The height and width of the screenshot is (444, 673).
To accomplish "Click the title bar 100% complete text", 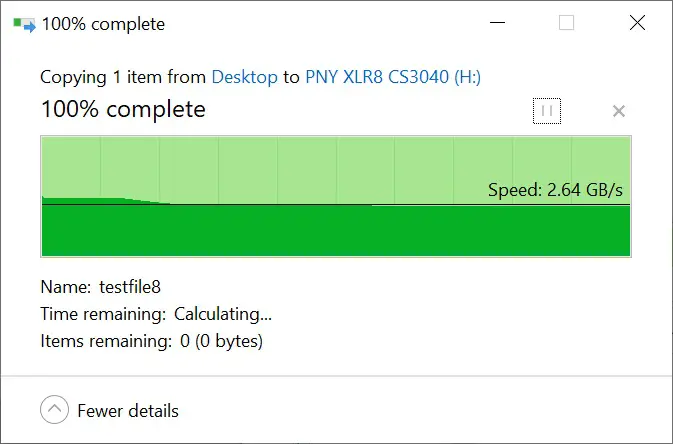I will pyautogui.click(x=103, y=24).
